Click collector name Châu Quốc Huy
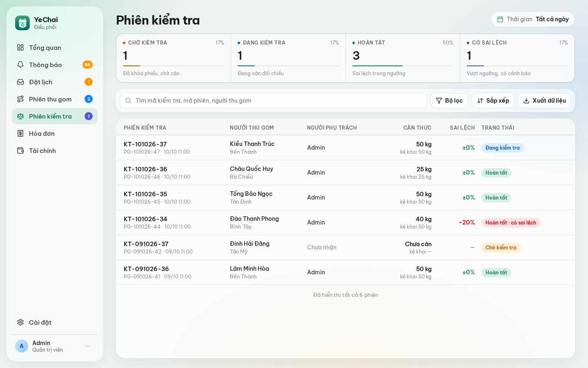Screen dimensions: 588x368 pos(252,169)
